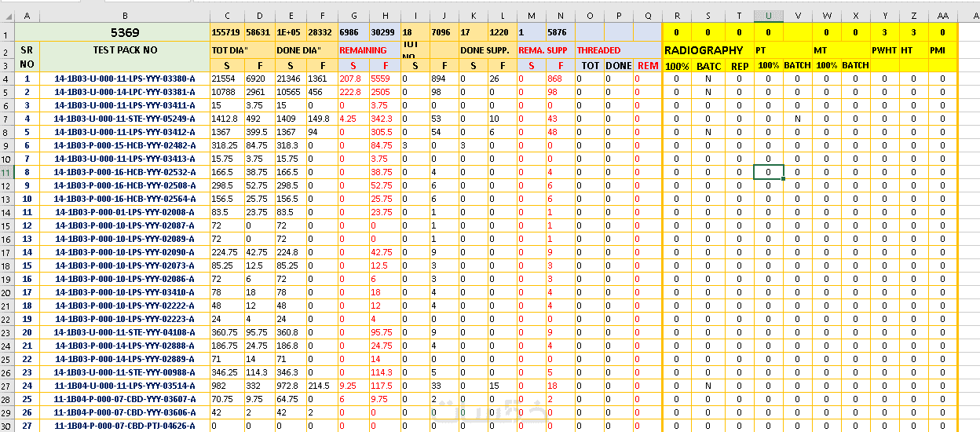Select the cell with value 346.25
980x432 pixels.
coord(227,372)
